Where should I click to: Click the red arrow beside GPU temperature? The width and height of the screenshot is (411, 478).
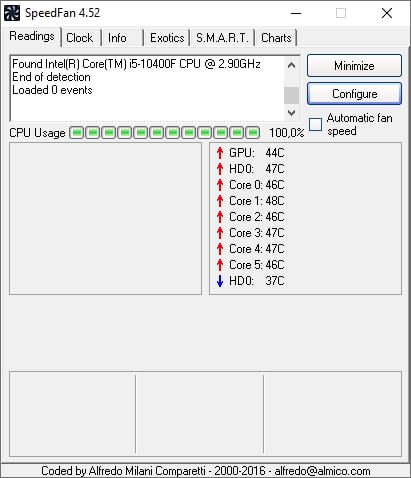220,153
